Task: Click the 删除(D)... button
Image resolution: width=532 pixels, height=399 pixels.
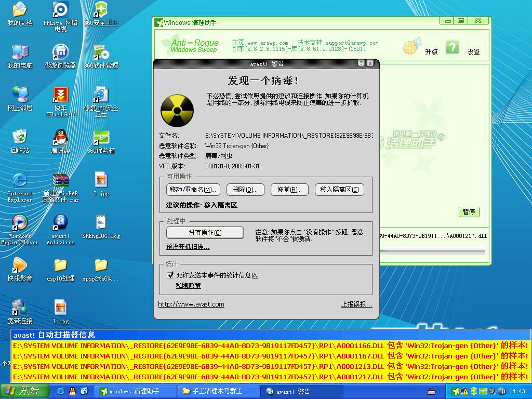Action: point(245,190)
